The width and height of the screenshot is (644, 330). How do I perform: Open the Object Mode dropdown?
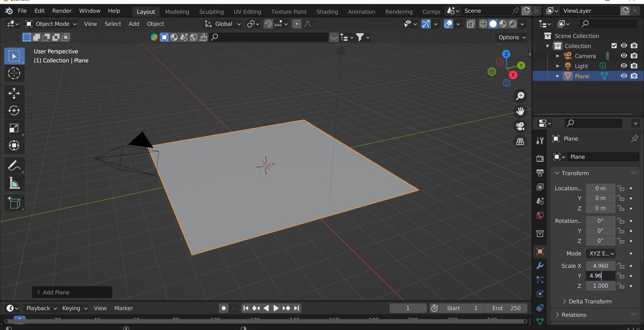pos(51,24)
